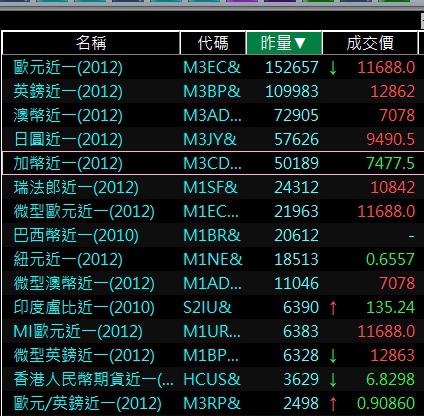424x416 pixels.
Task: Toggle sort on 昨量 column header
Action: tap(284, 43)
